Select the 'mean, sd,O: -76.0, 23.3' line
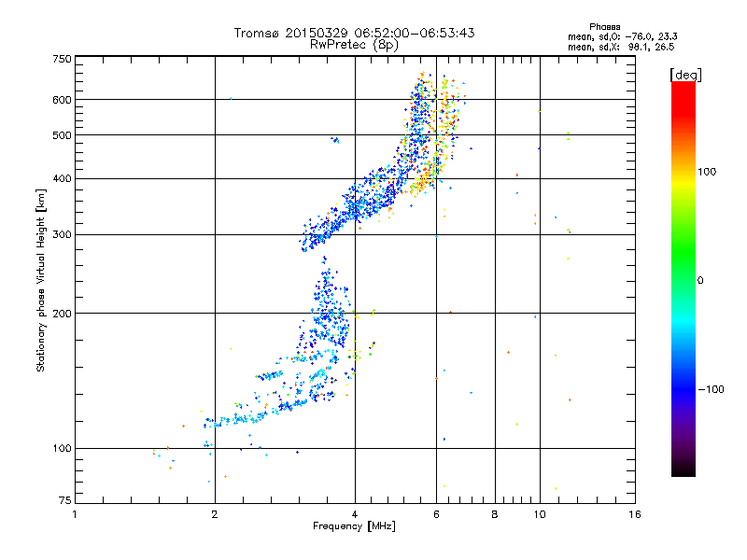This screenshot has height=560, width=747. click(622, 36)
